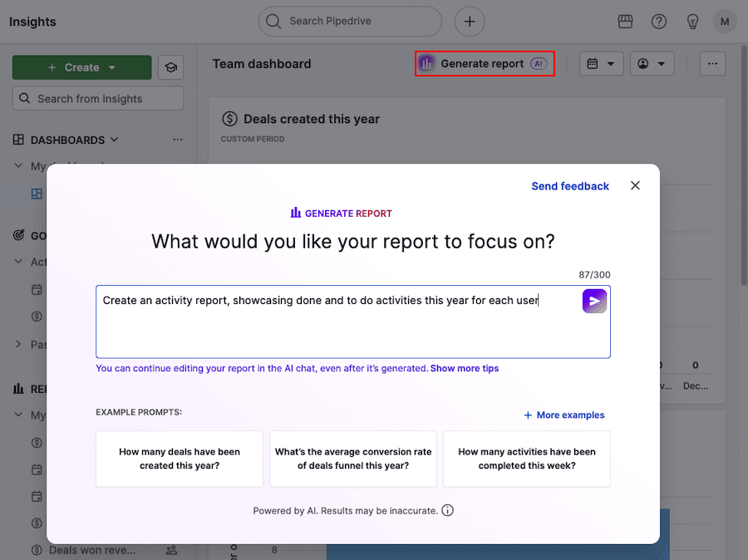
Task: Select the deals created this year example prompt
Action: [180, 459]
